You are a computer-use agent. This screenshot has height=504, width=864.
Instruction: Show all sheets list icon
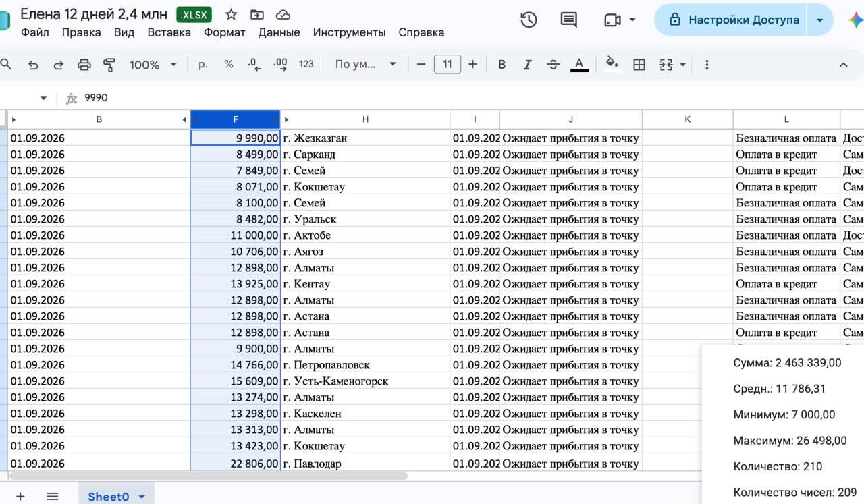point(53,496)
